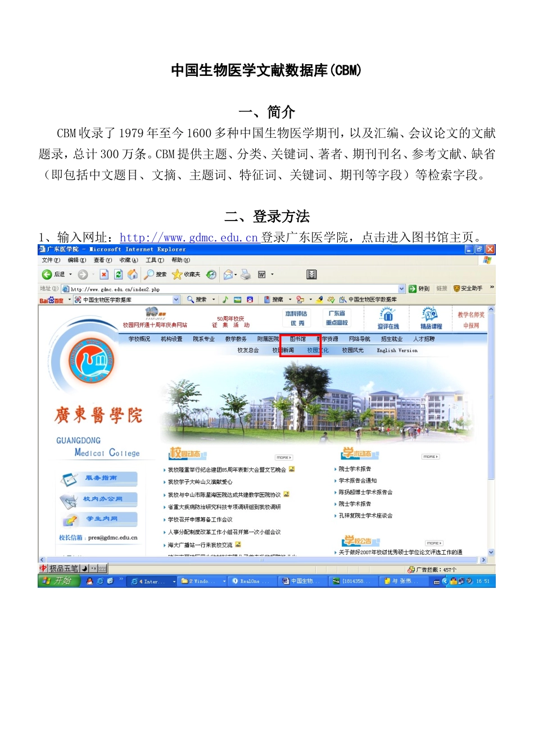Click the 广告拦截 status bar icon
The height and width of the screenshot is (756, 534).
(411, 569)
